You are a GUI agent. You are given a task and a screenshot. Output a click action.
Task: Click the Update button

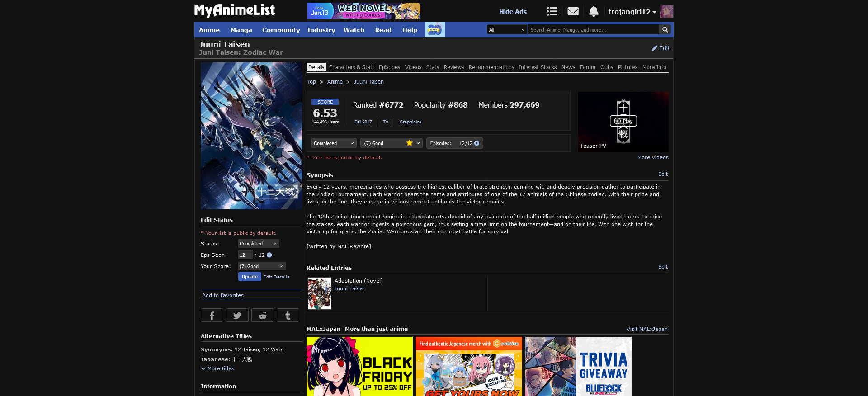click(x=250, y=277)
